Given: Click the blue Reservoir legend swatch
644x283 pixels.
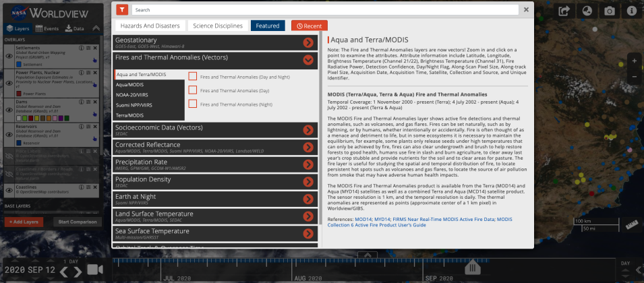Looking at the screenshot, I should point(18,143).
